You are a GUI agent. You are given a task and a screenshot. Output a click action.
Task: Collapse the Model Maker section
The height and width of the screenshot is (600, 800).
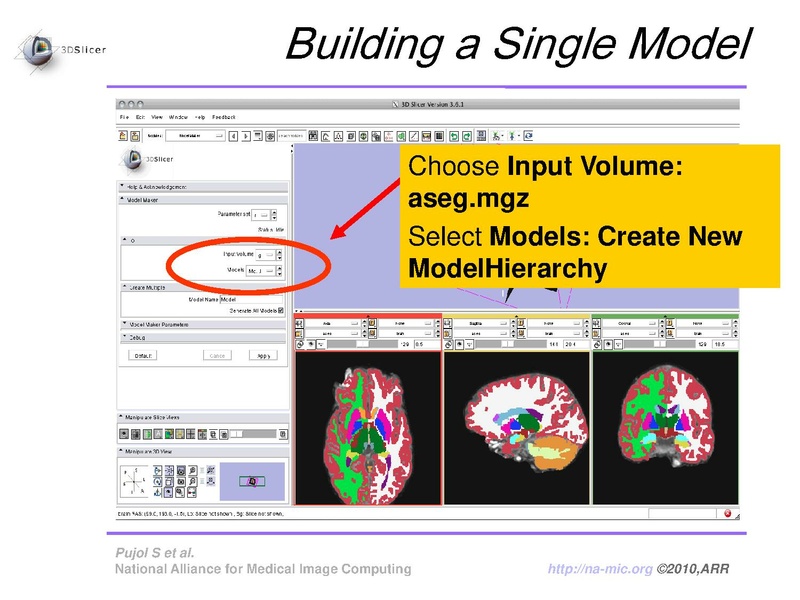[204, 200]
